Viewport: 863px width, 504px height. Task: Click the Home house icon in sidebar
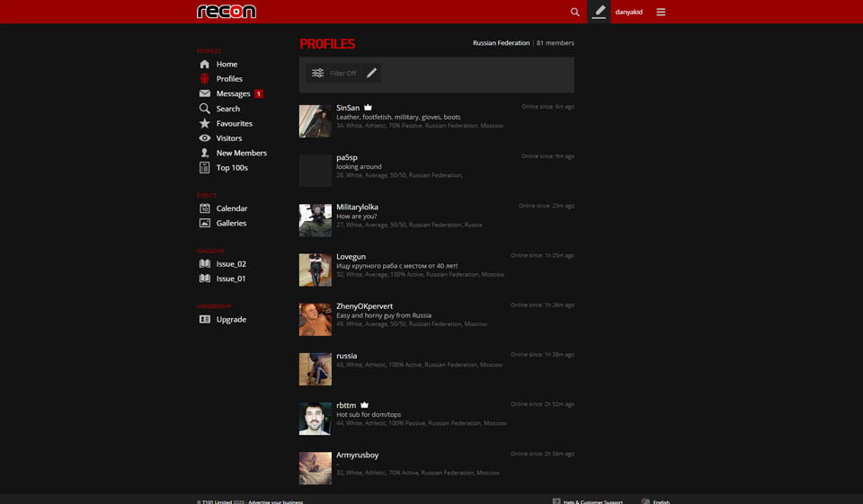click(x=205, y=65)
